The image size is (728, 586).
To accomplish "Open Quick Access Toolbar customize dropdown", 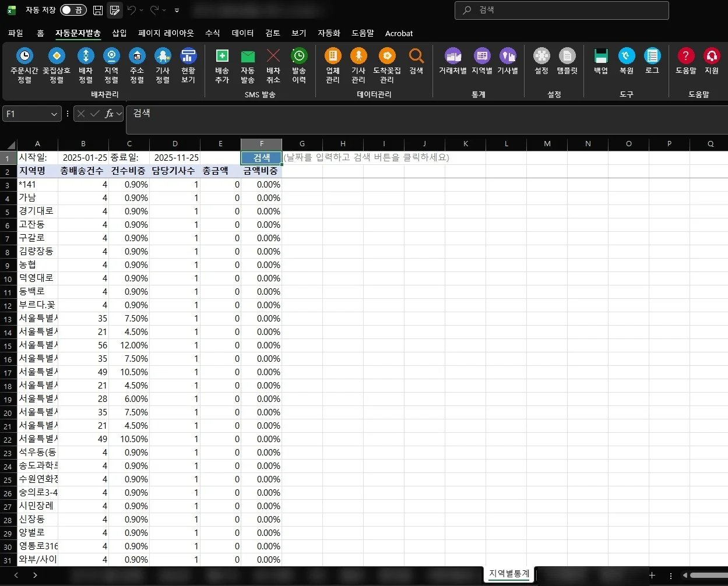I will coord(177,10).
